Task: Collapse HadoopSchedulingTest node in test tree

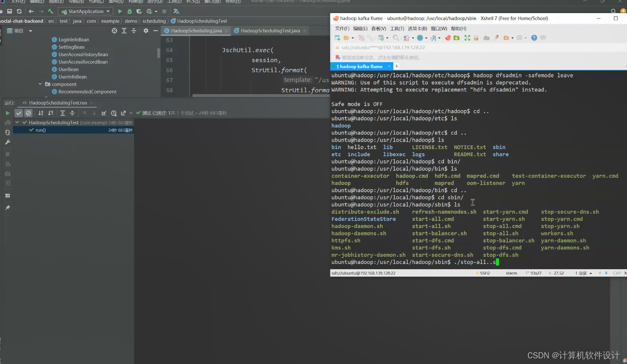Action: point(17,122)
